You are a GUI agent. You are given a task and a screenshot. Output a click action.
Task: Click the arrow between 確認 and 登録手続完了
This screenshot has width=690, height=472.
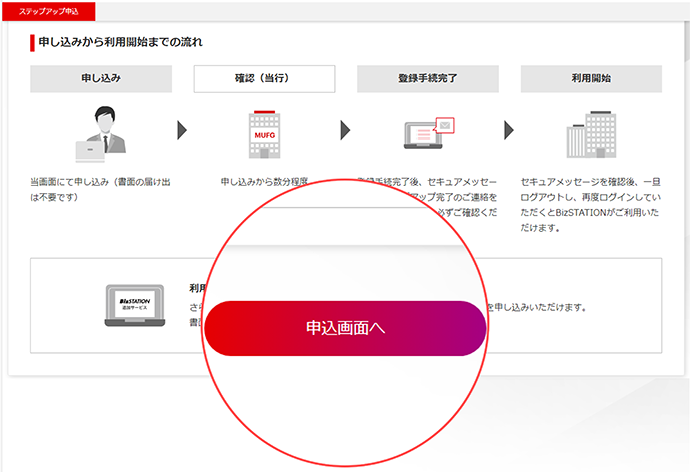(x=345, y=130)
